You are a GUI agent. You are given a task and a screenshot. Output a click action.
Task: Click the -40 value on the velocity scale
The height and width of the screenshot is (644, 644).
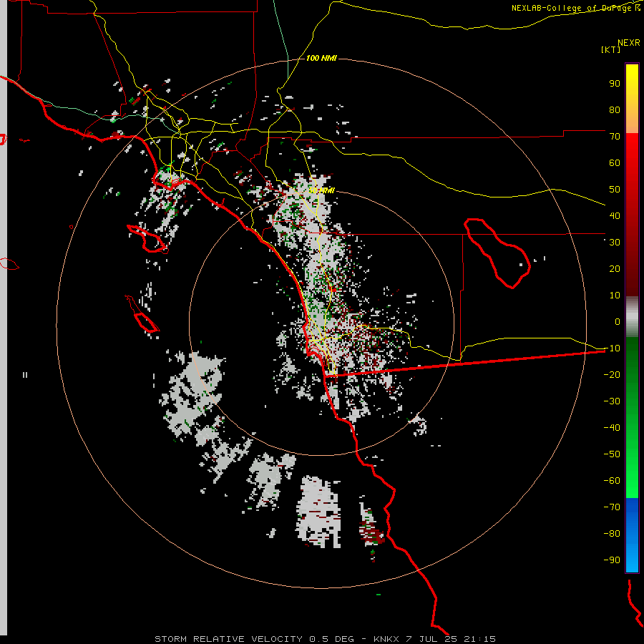(612, 428)
